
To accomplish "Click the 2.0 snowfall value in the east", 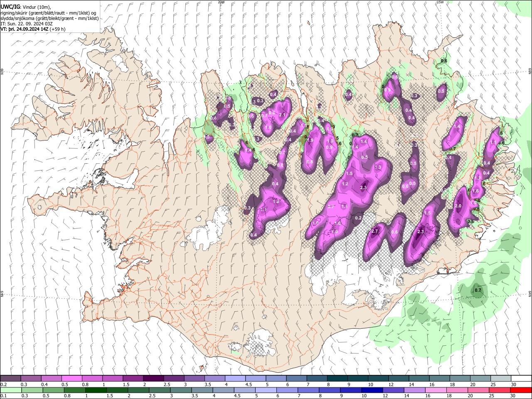I will (x=458, y=206).
